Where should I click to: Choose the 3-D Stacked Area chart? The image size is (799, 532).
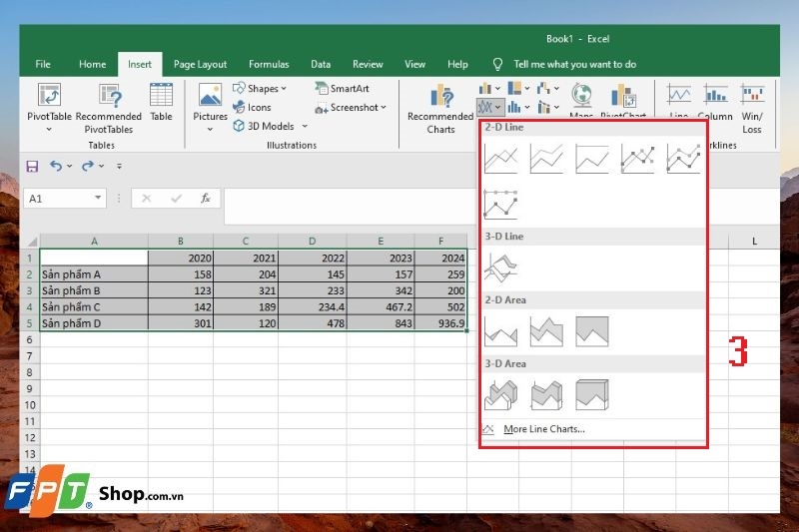[546, 394]
